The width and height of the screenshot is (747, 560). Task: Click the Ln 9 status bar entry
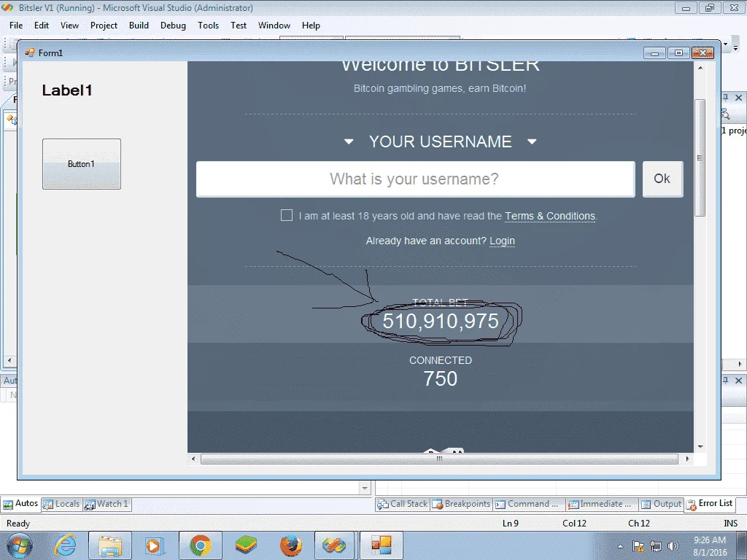(x=510, y=524)
